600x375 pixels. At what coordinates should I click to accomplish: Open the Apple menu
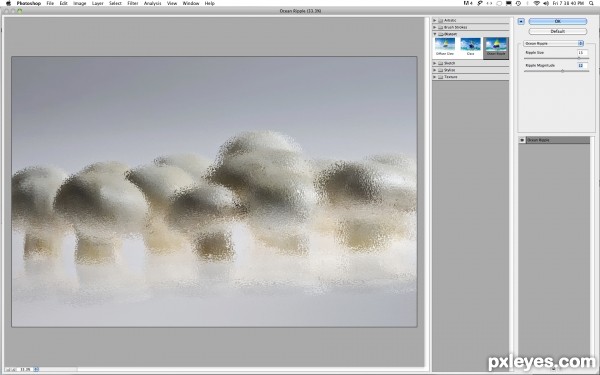pyautogui.click(x=8, y=3)
